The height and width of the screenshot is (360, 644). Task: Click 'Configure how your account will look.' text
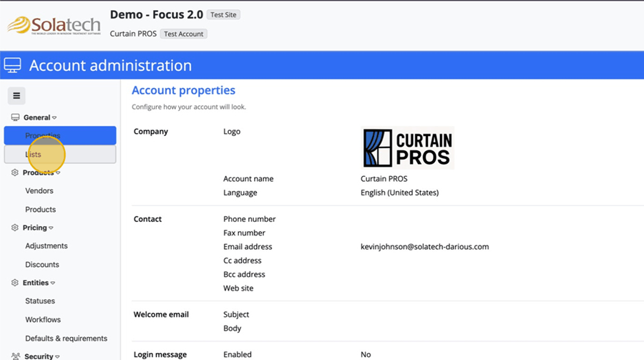pyautogui.click(x=189, y=107)
